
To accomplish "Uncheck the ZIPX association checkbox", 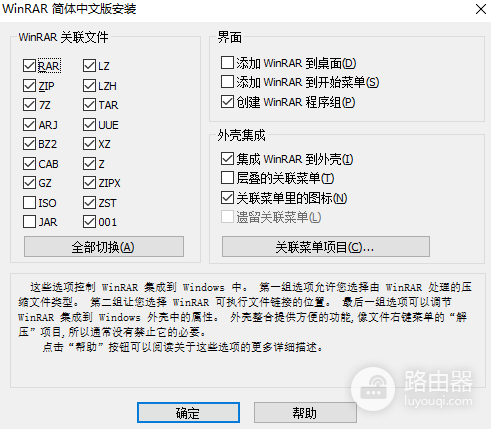I will [x=89, y=183].
